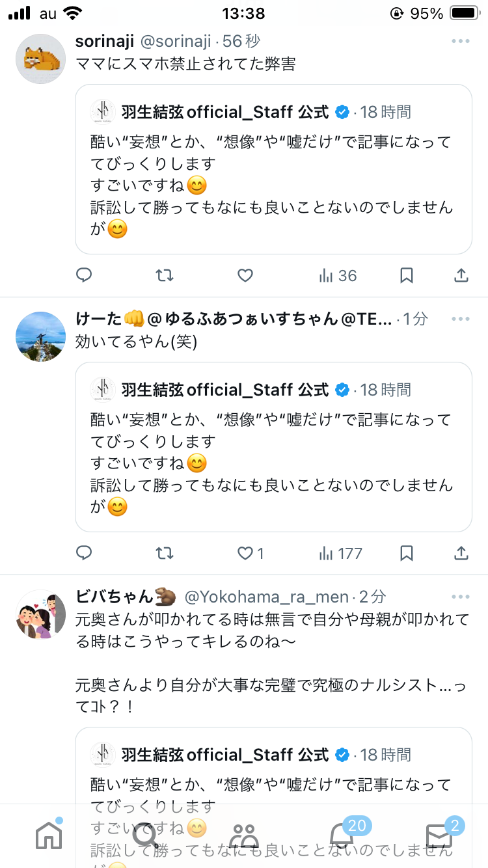Image resolution: width=488 pixels, height=868 pixels.
Task: Retweet the 効いてるやん(笑) post
Action: point(165,554)
